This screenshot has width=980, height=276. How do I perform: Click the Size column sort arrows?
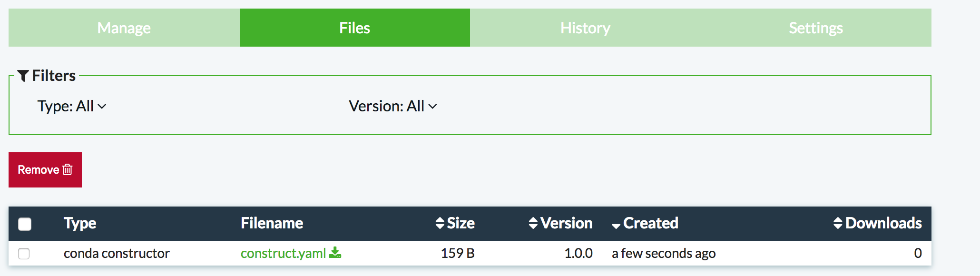(440, 223)
